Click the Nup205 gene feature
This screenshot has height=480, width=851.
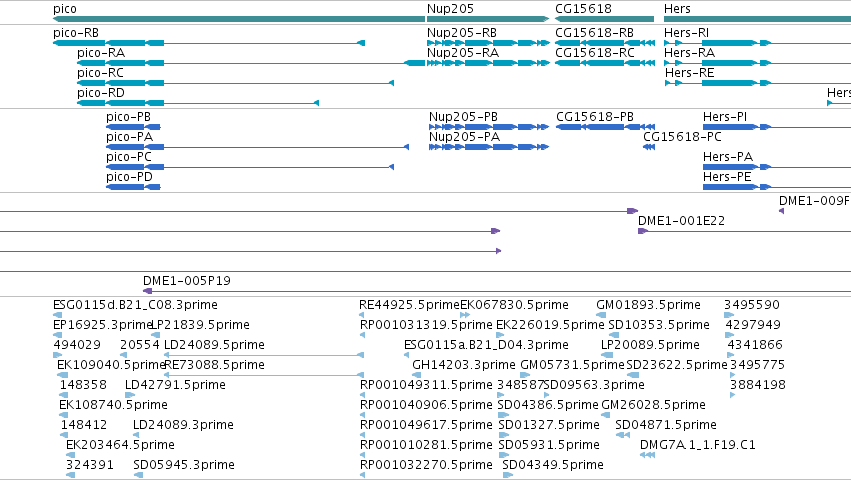coord(488,19)
